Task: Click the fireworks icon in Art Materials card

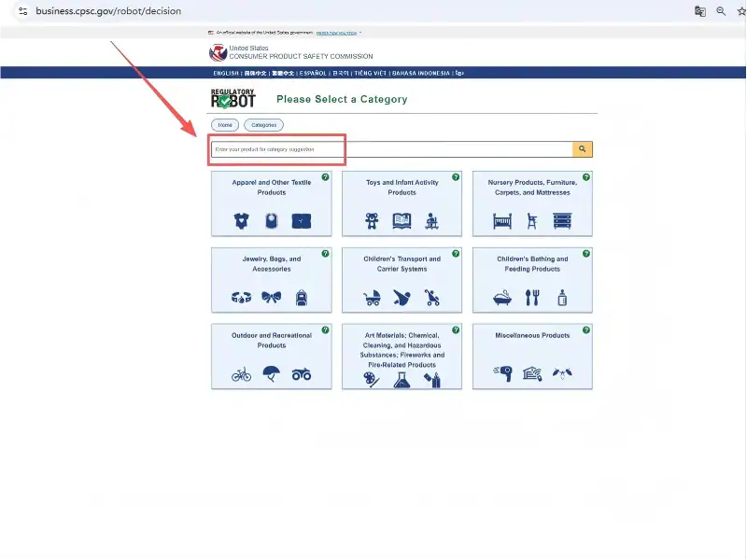Action: click(432, 380)
